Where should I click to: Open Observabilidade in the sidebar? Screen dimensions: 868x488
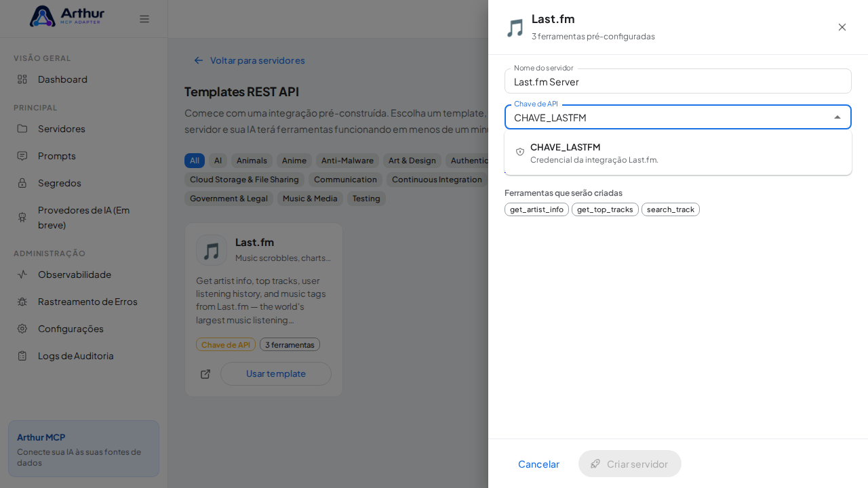click(83, 274)
